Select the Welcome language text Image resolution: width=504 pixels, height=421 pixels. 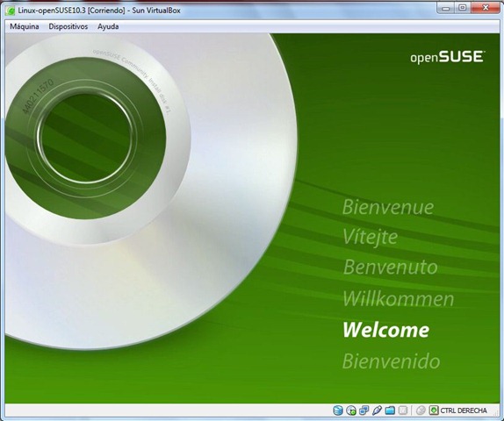point(386,330)
